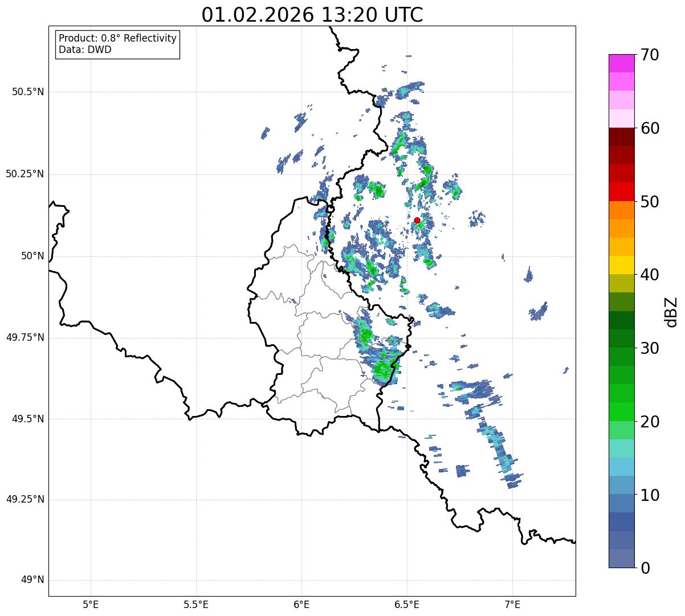The image size is (685, 616).
Task: Click the 7°E longitude label
Action: tap(513, 604)
